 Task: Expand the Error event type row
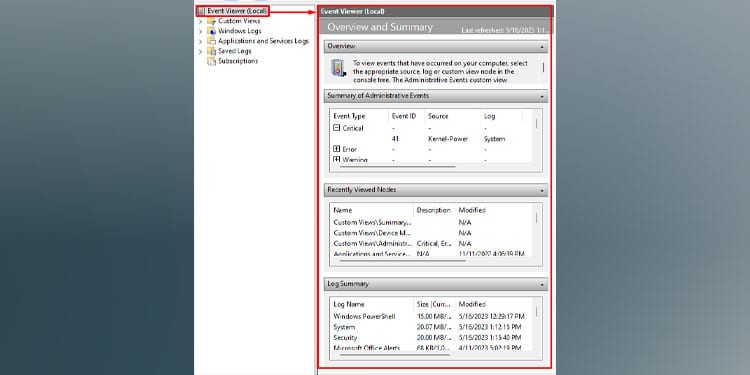[336, 149]
